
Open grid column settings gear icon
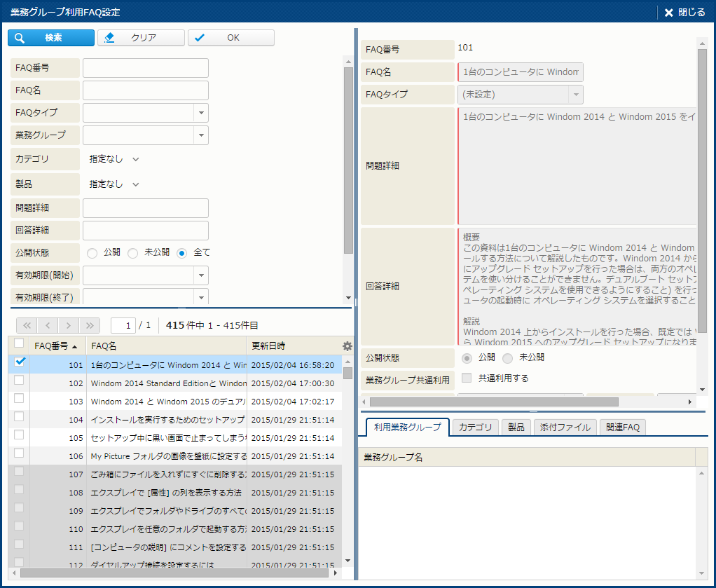[x=347, y=346]
